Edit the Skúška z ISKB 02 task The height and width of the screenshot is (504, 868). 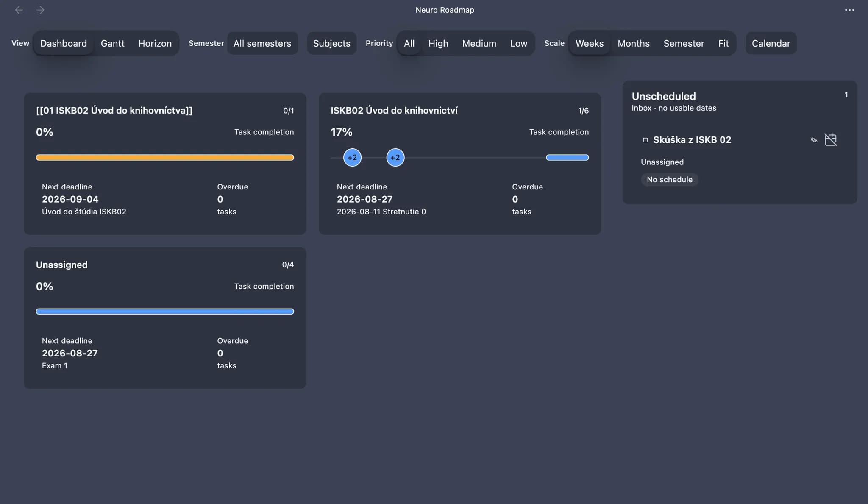click(x=814, y=140)
